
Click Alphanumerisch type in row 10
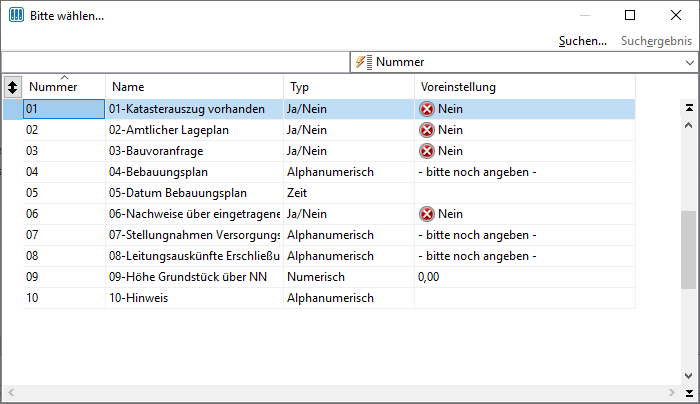pos(330,298)
